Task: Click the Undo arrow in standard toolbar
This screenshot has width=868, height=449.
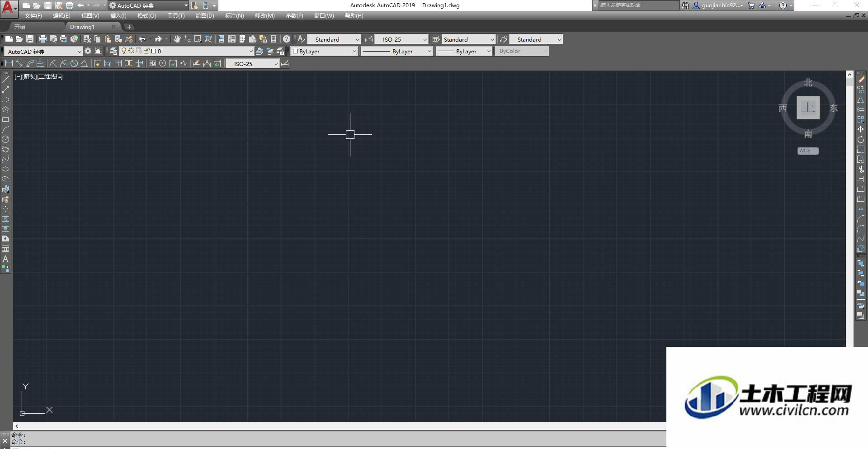Action: [x=142, y=39]
